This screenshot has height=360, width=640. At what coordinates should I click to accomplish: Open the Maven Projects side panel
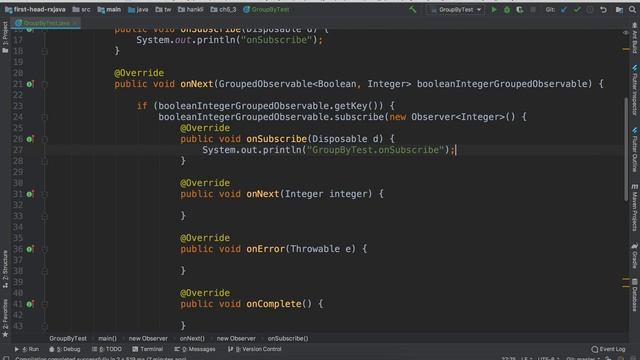634,208
